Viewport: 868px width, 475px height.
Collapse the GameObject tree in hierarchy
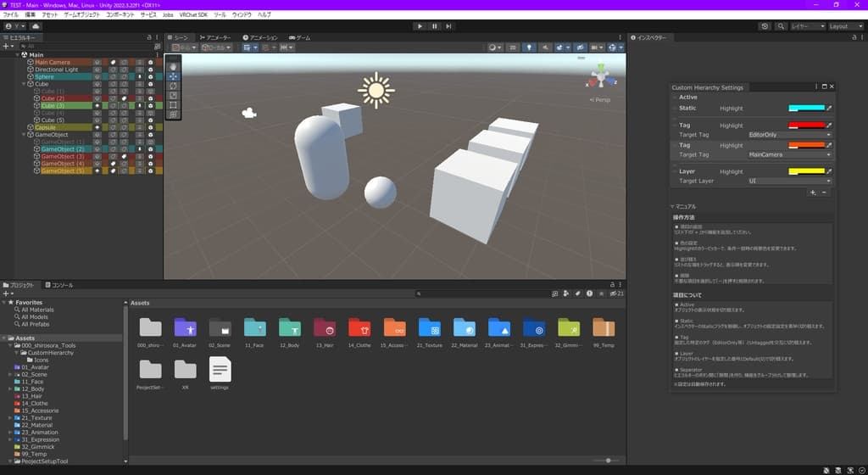(24, 135)
